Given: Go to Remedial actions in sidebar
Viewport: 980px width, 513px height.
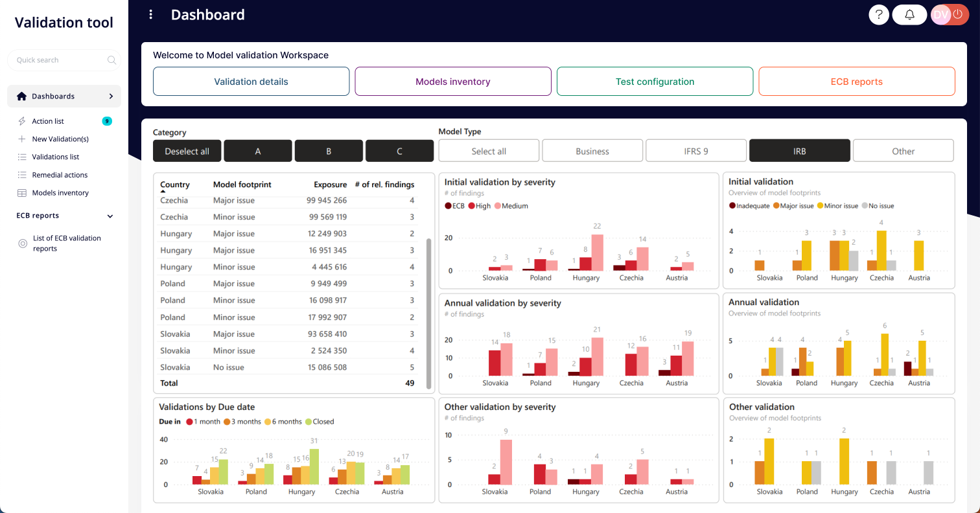Looking at the screenshot, I should tap(60, 175).
